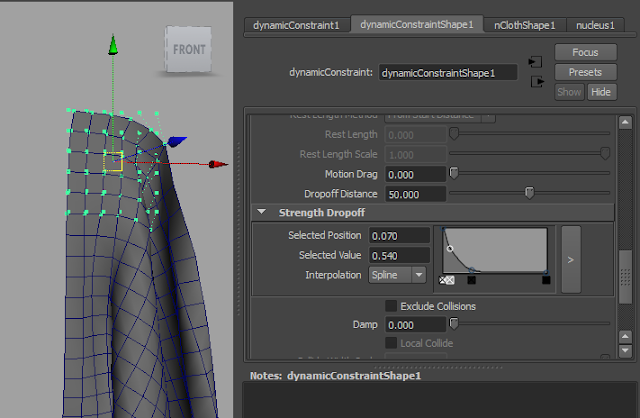Click the middle black ramp point marker
Screen dimensions: 640x418
click(471, 280)
